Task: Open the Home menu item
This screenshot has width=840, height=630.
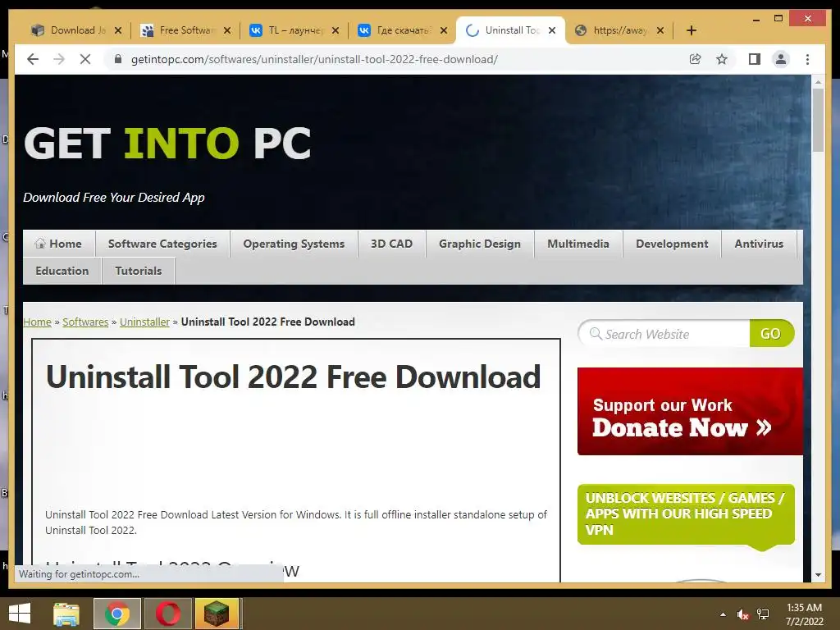Action: [x=59, y=244]
